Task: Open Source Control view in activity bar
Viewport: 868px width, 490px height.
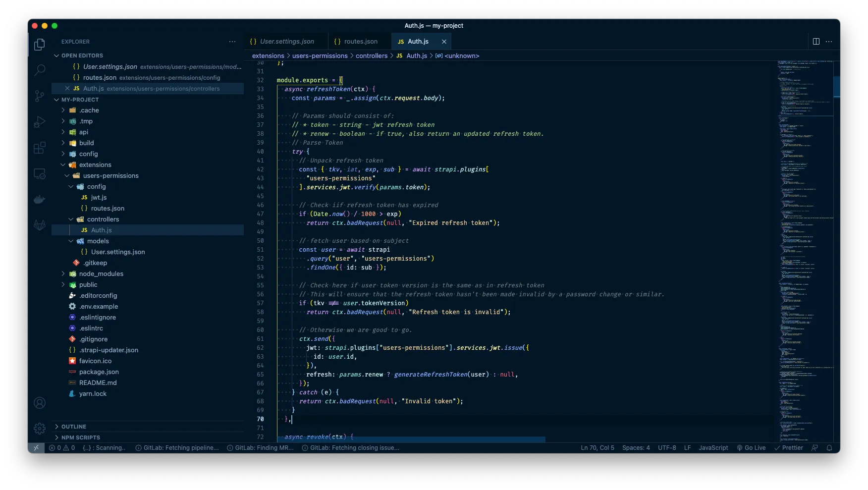Action: 40,96
